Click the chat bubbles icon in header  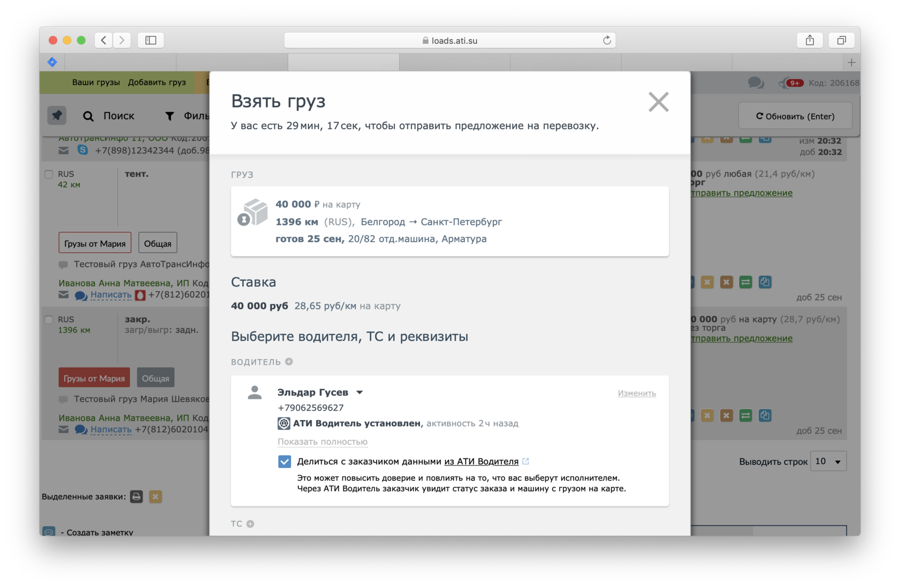click(x=756, y=83)
